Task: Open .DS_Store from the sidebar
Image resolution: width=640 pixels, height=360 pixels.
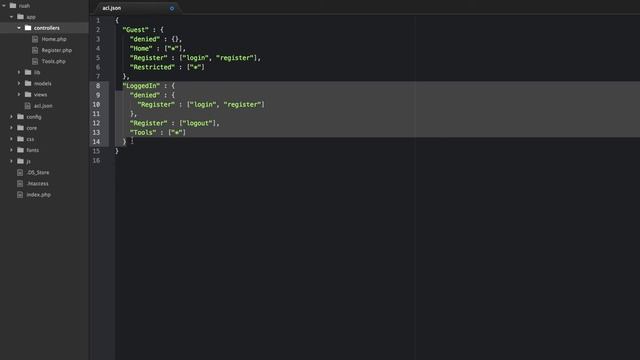Action: (x=38, y=172)
